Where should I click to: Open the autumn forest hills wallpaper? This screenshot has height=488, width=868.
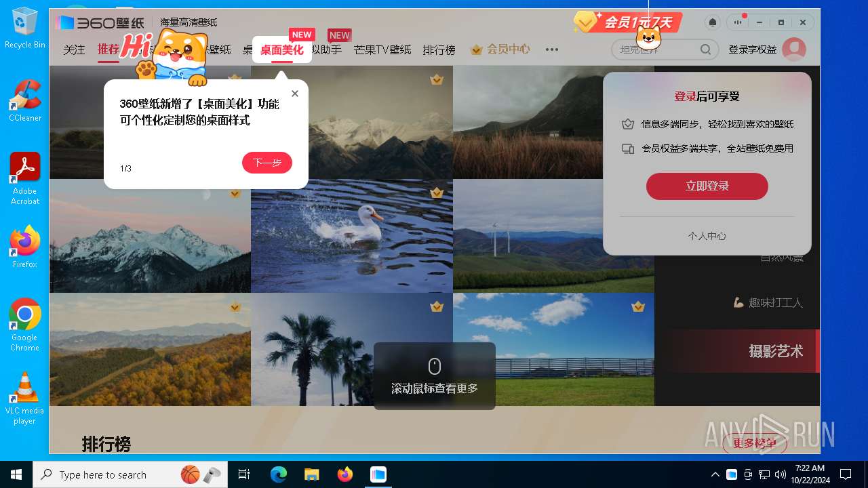click(x=150, y=350)
